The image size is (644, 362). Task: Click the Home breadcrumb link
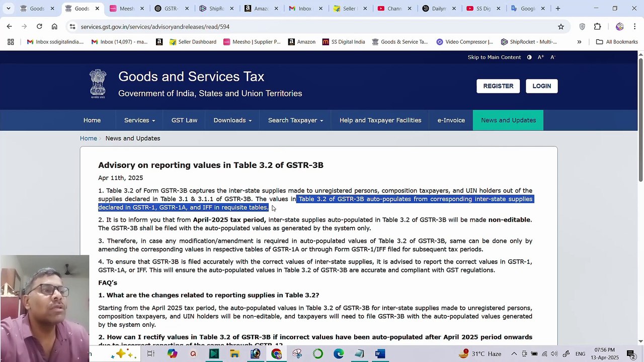[89, 138]
